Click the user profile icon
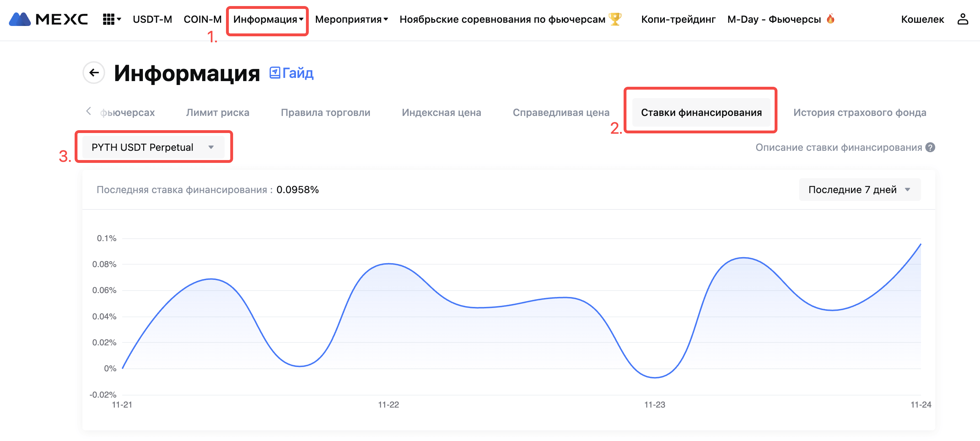This screenshot has height=441, width=980. click(962, 19)
